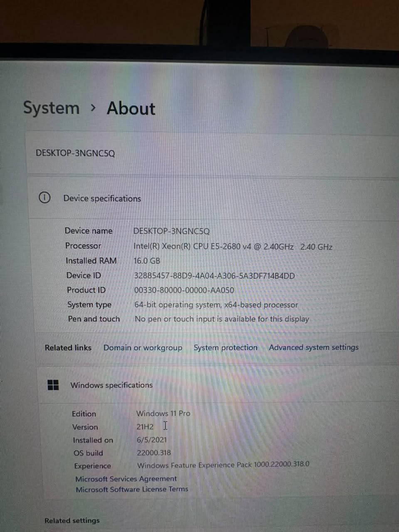This screenshot has width=399, height=532.
Task: Click the Related links label
Action: click(x=68, y=348)
